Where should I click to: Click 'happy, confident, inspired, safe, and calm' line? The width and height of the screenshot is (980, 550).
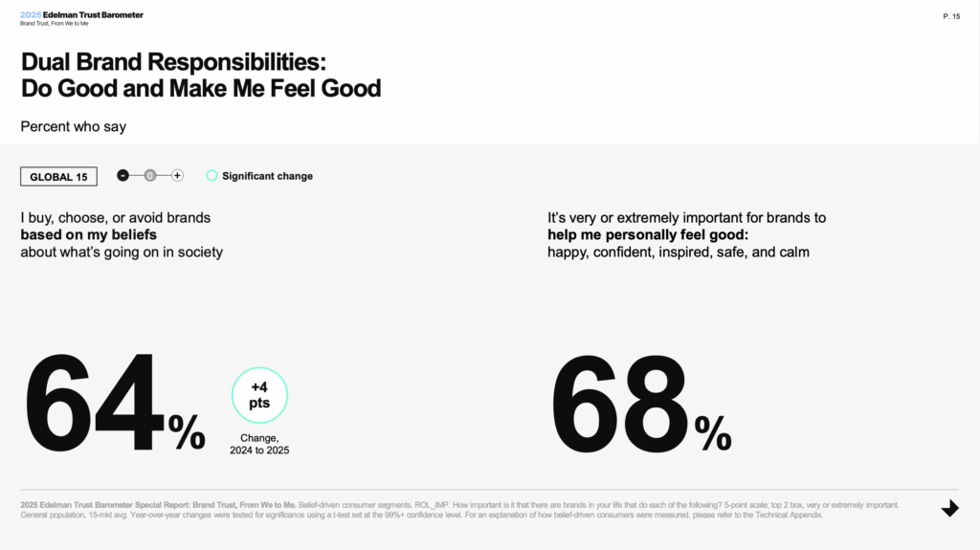[x=679, y=252]
